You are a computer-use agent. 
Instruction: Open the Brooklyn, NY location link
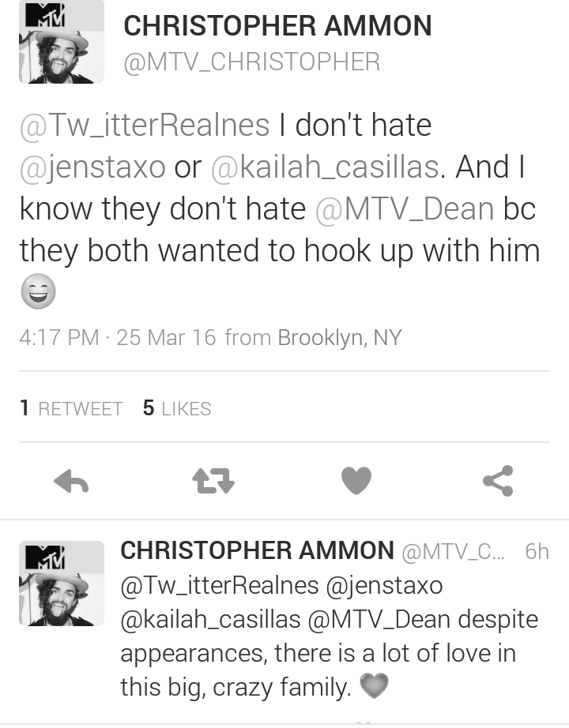[x=339, y=337]
